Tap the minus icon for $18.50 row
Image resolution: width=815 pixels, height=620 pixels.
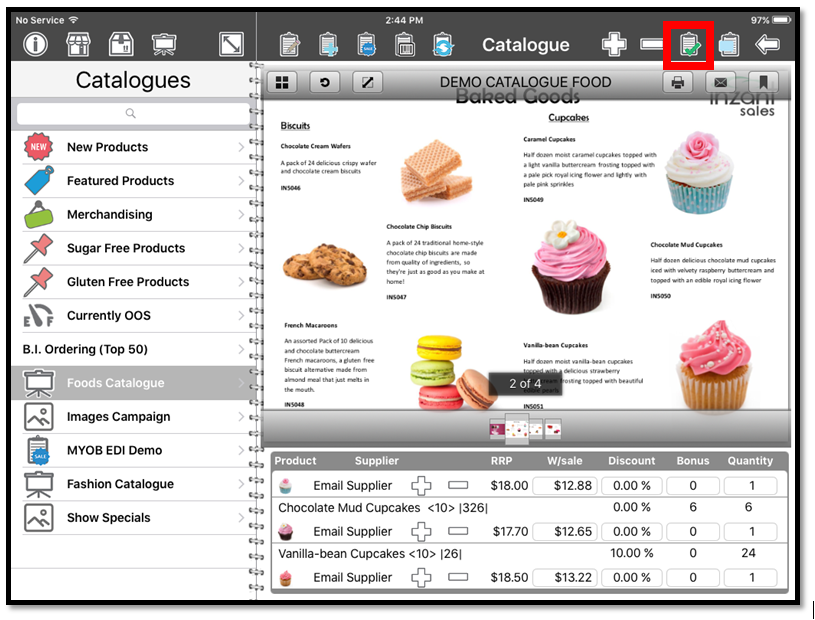[458, 577]
